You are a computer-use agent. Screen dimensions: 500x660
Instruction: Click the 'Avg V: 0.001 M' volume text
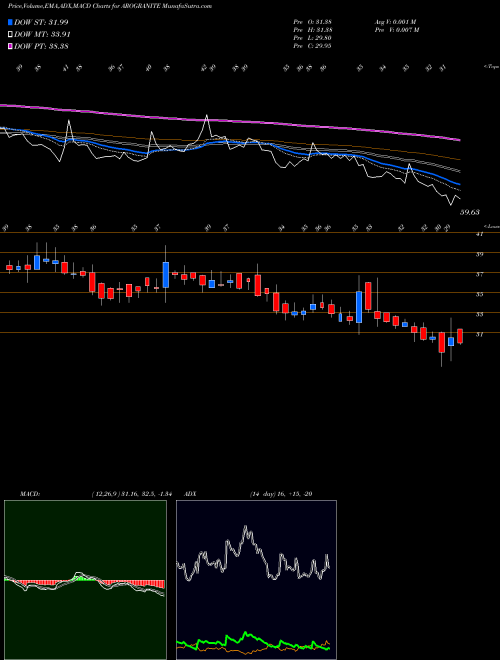tap(395, 22)
